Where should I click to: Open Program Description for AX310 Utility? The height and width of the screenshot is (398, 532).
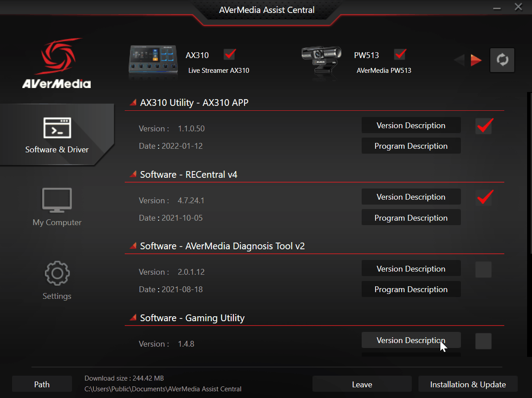(411, 146)
